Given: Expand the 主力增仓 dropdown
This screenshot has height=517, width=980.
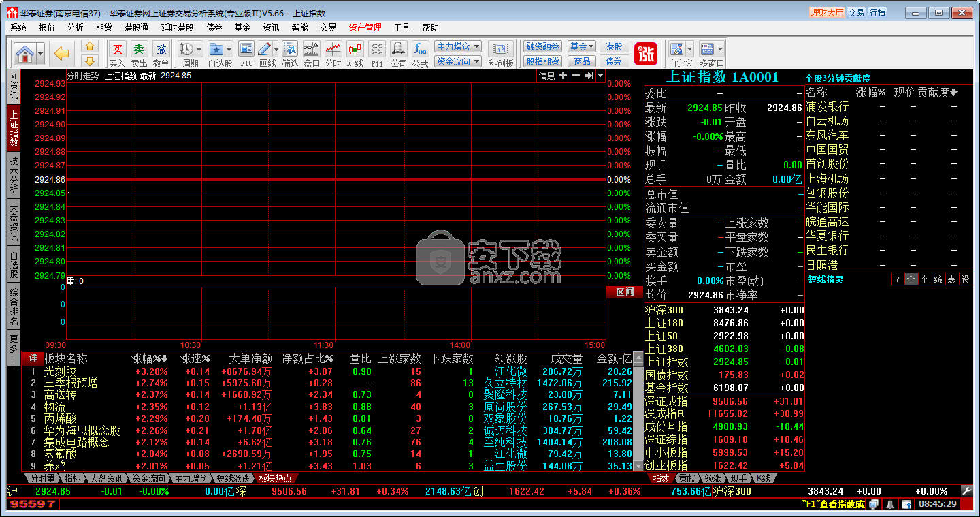Looking at the screenshot, I should (476, 46).
